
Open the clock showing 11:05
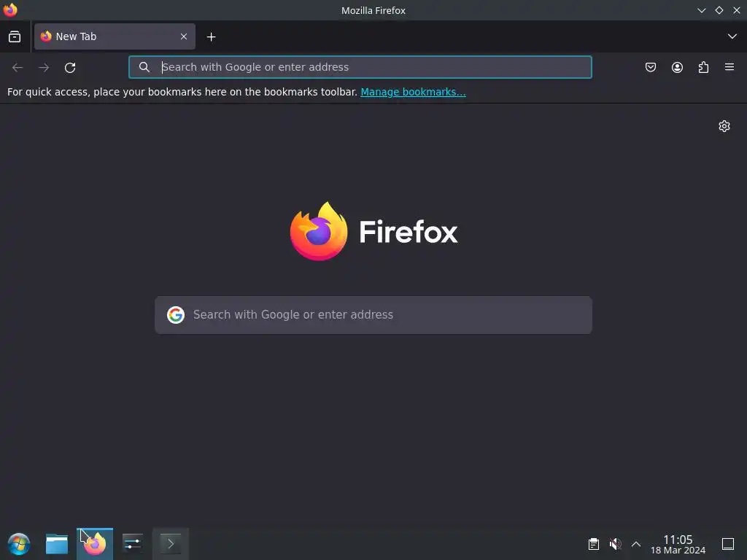tap(678, 544)
